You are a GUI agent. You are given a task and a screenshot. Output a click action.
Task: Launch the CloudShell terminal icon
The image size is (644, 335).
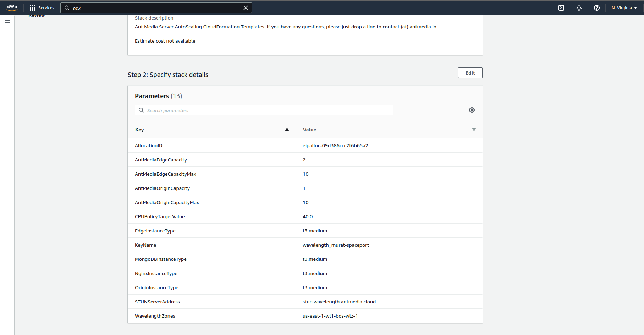[x=561, y=8]
